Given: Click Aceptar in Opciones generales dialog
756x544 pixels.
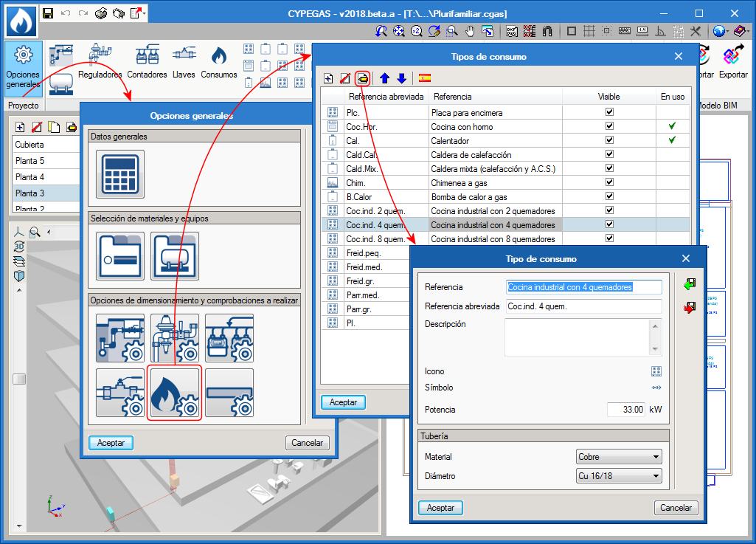Looking at the screenshot, I should [111, 443].
